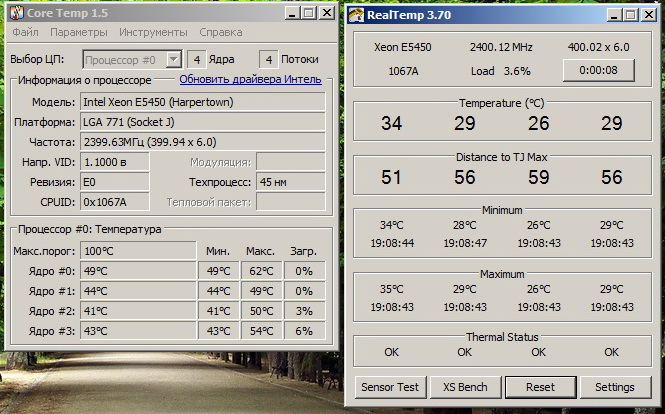The height and width of the screenshot is (414, 665).
Task: Click the 1067A CPUID text in RealTemp
Action: (x=403, y=71)
